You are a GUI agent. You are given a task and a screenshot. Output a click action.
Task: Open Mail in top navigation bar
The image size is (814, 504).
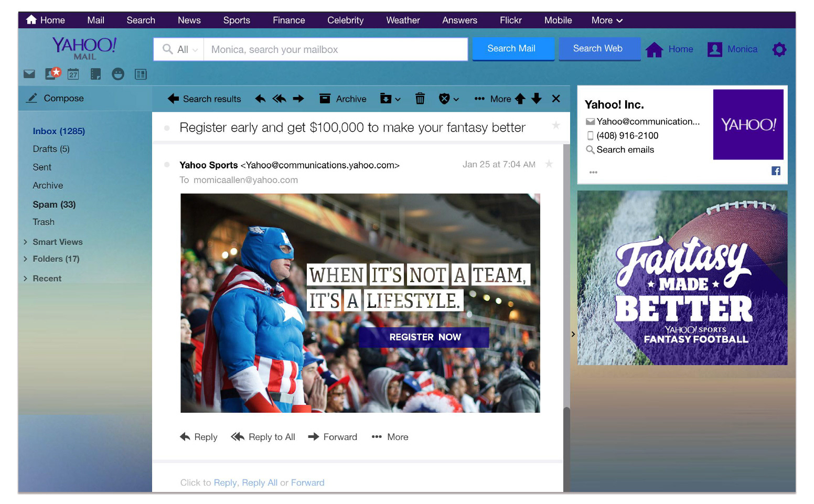pyautogui.click(x=95, y=20)
